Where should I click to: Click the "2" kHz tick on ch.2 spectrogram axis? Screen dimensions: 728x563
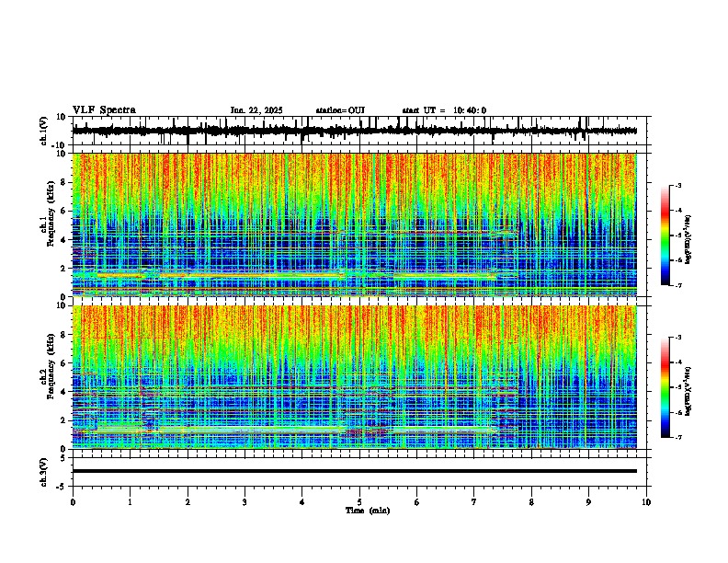pyautogui.click(x=64, y=420)
